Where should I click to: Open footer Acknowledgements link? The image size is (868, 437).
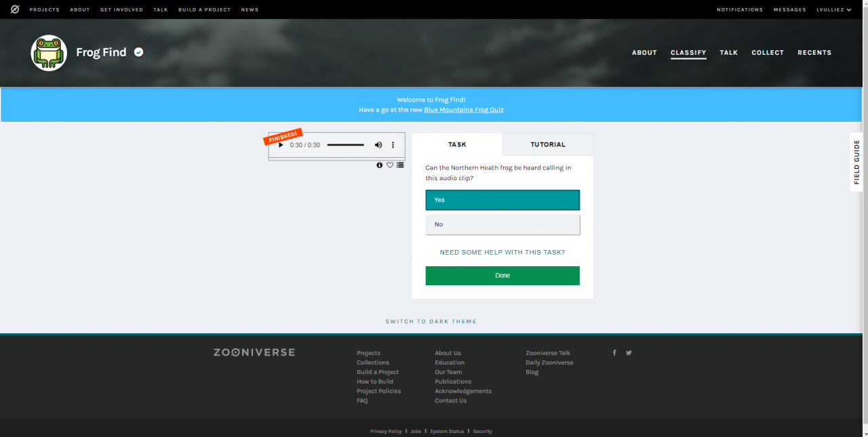click(463, 391)
